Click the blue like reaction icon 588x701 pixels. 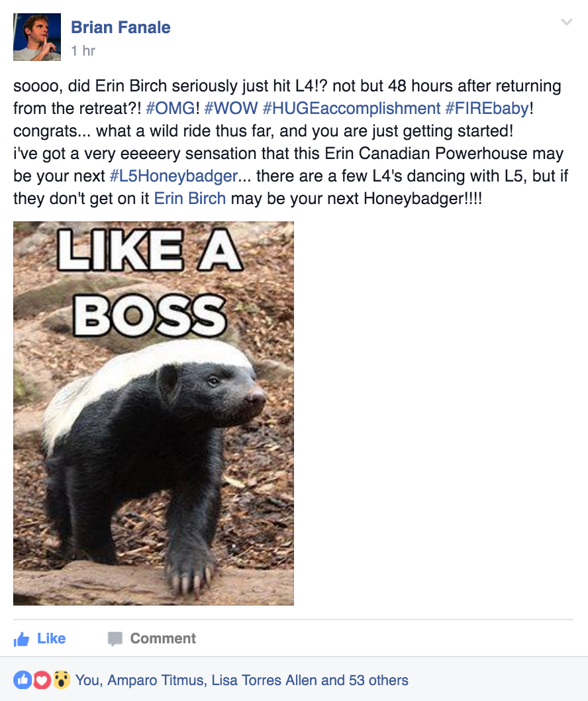click(x=22, y=680)
